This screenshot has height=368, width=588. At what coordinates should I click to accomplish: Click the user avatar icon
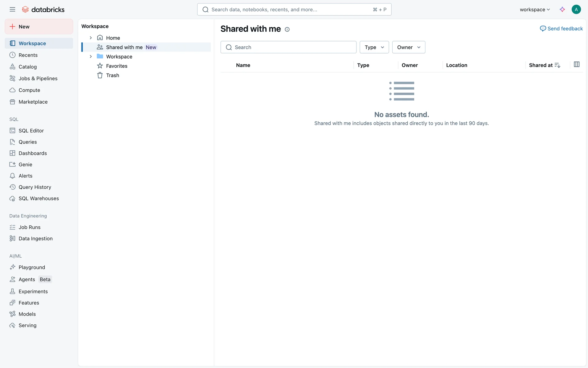pos(576,10)
